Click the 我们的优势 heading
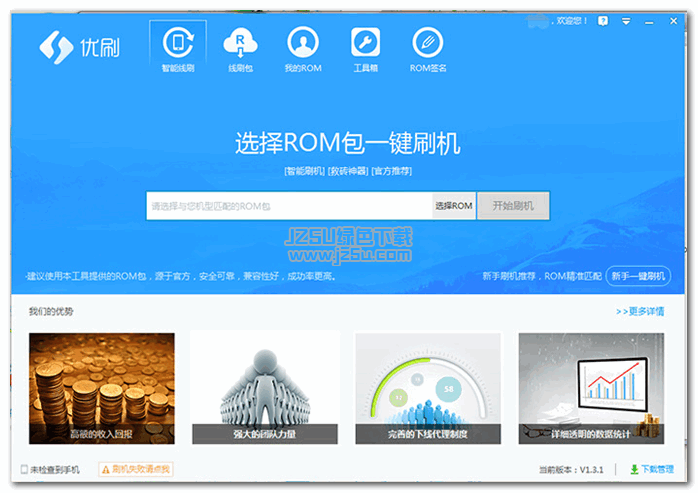 [51, 311]
